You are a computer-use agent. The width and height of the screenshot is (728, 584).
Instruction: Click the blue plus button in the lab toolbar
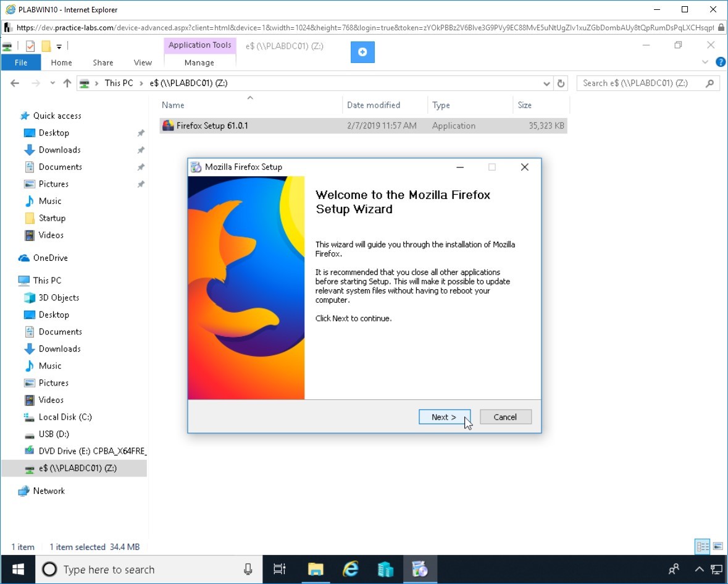[362, 52]
